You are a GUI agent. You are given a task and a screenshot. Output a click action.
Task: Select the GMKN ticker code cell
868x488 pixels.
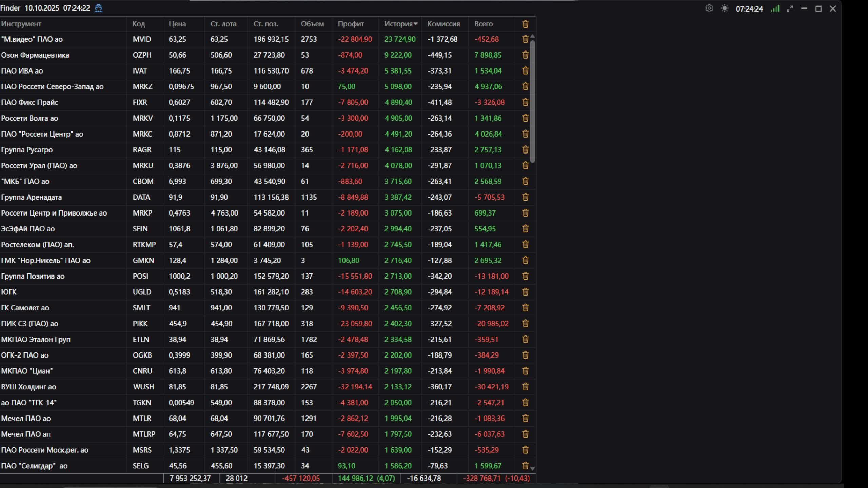(143, 260)
